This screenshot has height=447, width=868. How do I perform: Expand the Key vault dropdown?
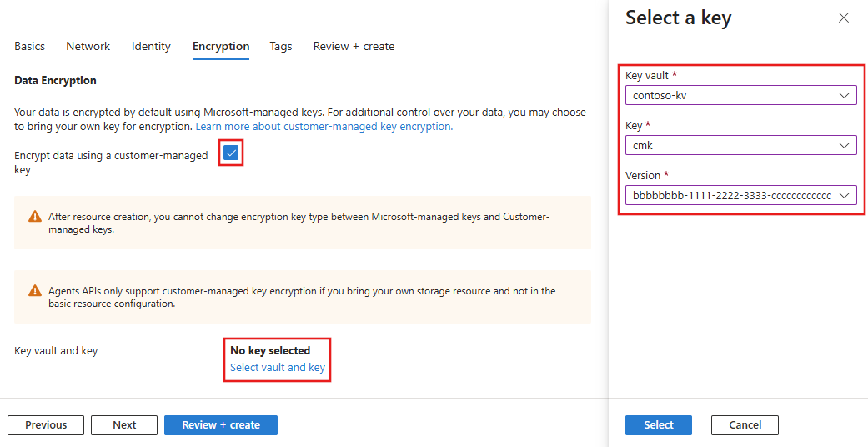tap(740, 95)
